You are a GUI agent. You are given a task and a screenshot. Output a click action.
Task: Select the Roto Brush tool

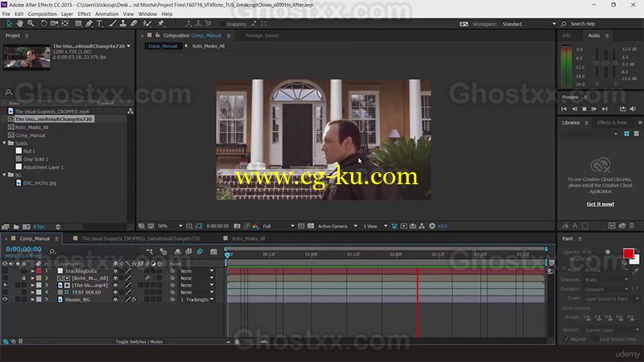pyautogui.click(x=147, y=24)
